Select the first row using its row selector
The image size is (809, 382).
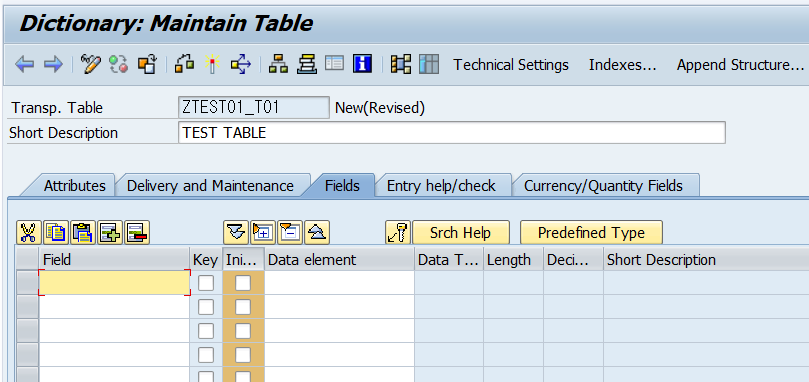[x=27, y=283]
